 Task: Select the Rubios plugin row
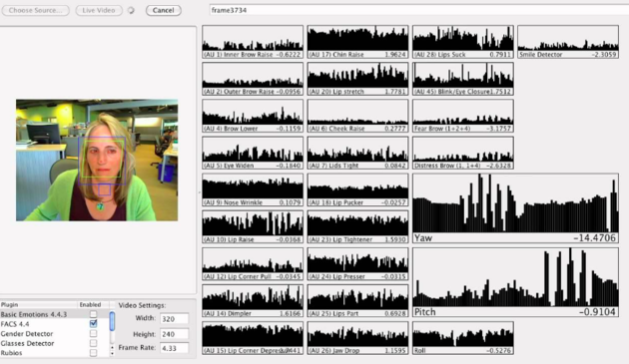54,353
